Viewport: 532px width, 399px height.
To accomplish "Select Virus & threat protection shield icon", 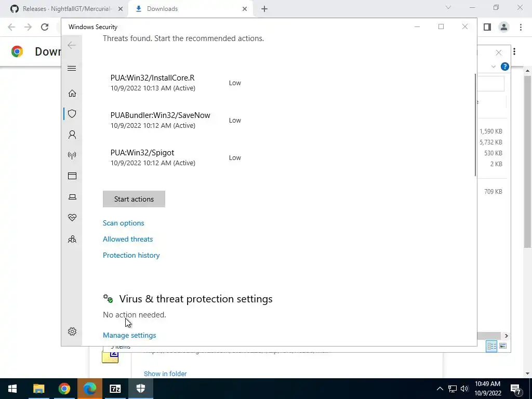I will [72, 114].
